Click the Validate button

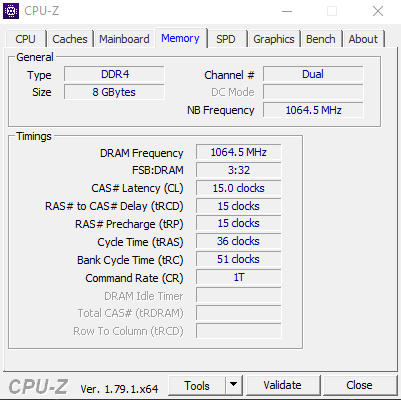coord(282,385)
